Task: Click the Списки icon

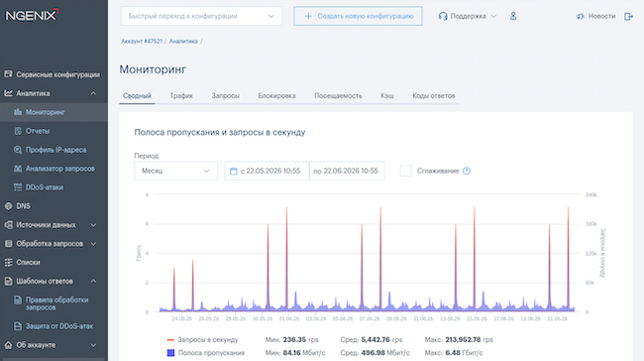Action: pos(8,263)
